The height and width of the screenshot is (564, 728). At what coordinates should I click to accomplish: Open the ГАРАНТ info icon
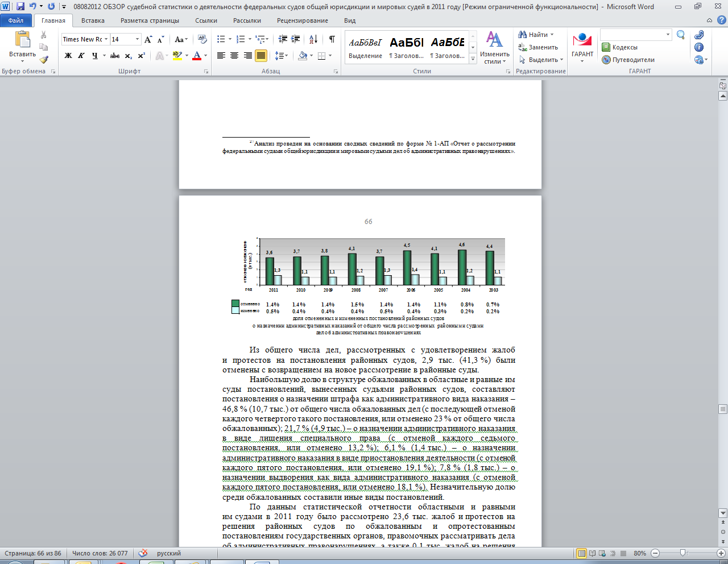[x=699, y=47]
